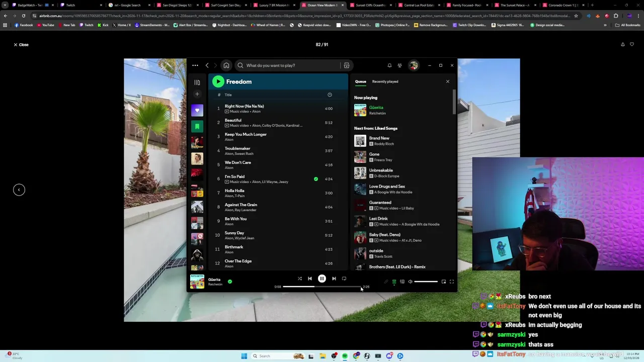
Task: Skip to next track
Action: pyautogui.click(x=334, y=279)
